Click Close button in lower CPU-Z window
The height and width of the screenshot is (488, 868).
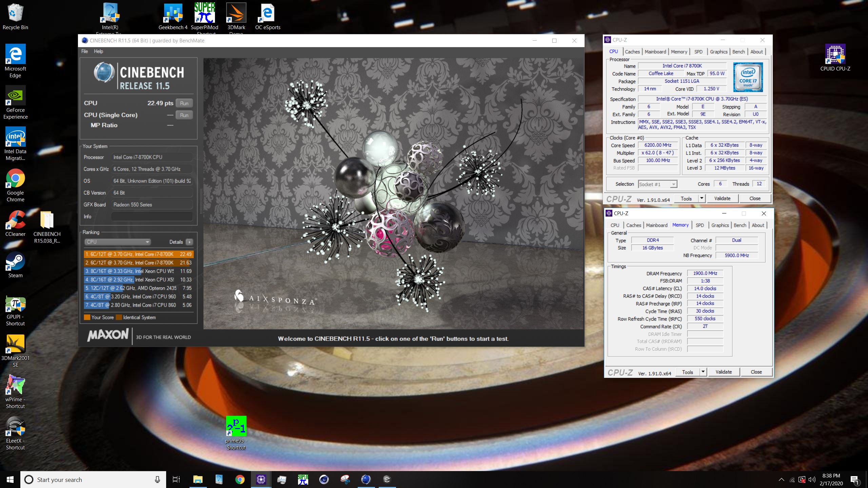click(x=756, y=372)
